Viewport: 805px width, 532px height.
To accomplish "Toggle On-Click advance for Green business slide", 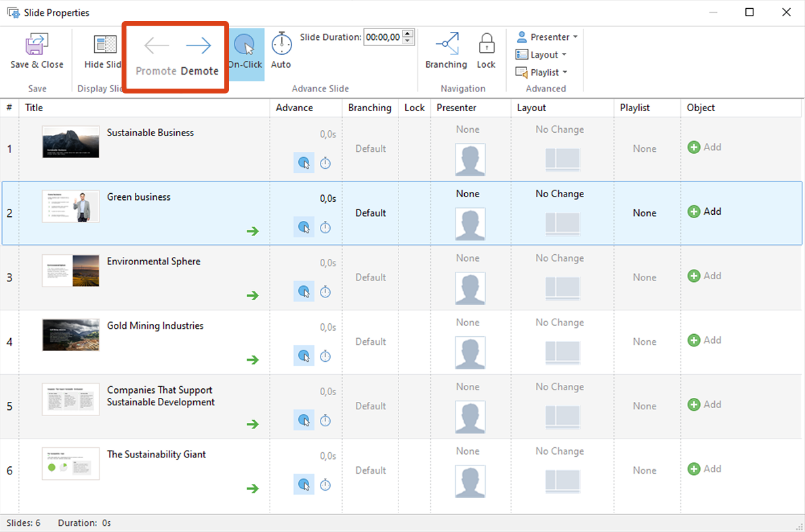I will (304, 227).
